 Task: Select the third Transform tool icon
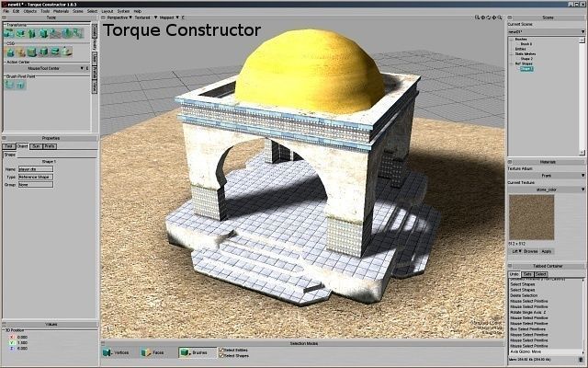(x=32, y=33)
